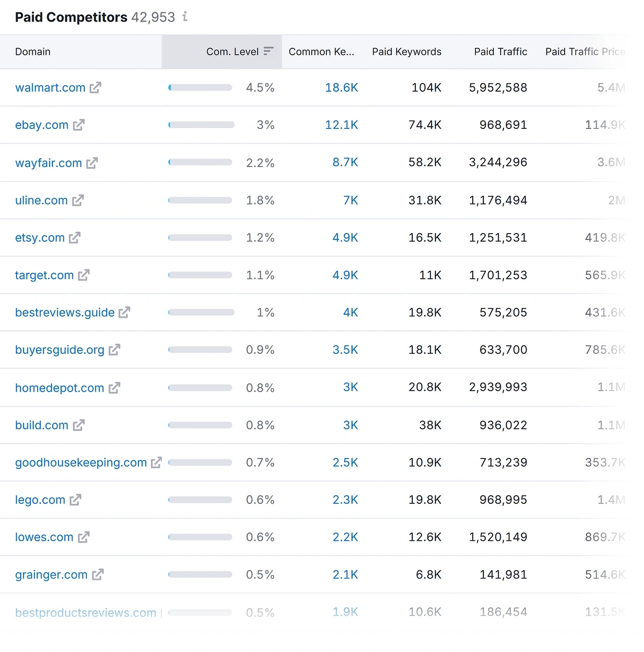The width and height of the screenshot is (644, 652).
Task: Open the walmart.com domain link
Action: click(x=50, y=88)
